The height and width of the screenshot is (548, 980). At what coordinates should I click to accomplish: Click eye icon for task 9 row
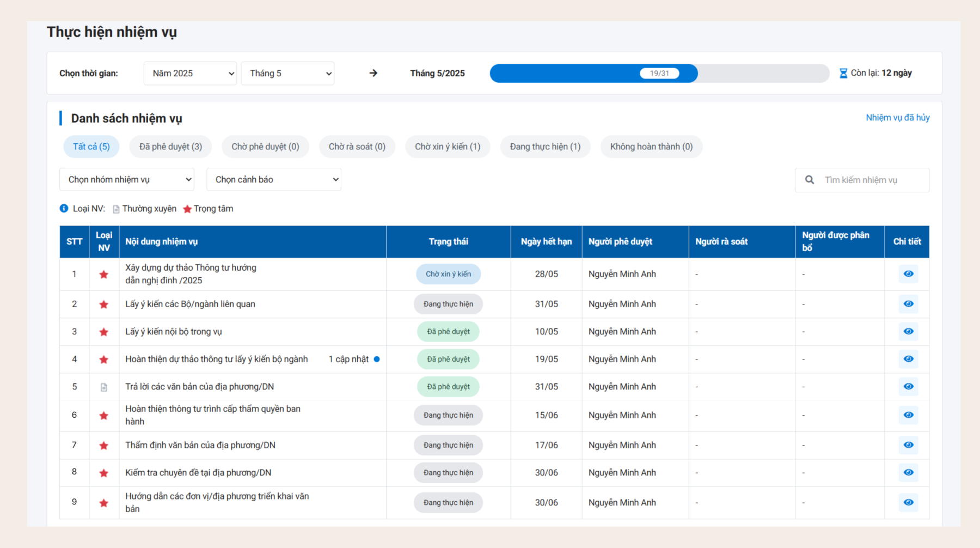tap(908, 502)
